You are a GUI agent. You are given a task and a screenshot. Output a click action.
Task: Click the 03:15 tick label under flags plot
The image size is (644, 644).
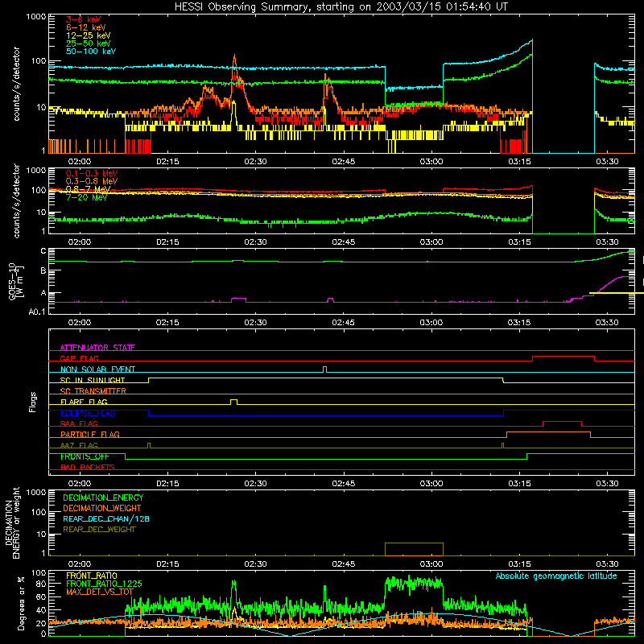point(519,484)
